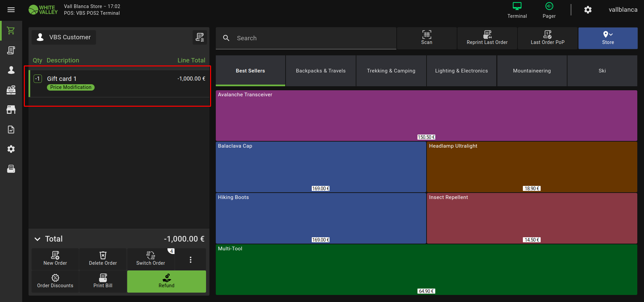Open the store front sidebar icon

point(11,109)
